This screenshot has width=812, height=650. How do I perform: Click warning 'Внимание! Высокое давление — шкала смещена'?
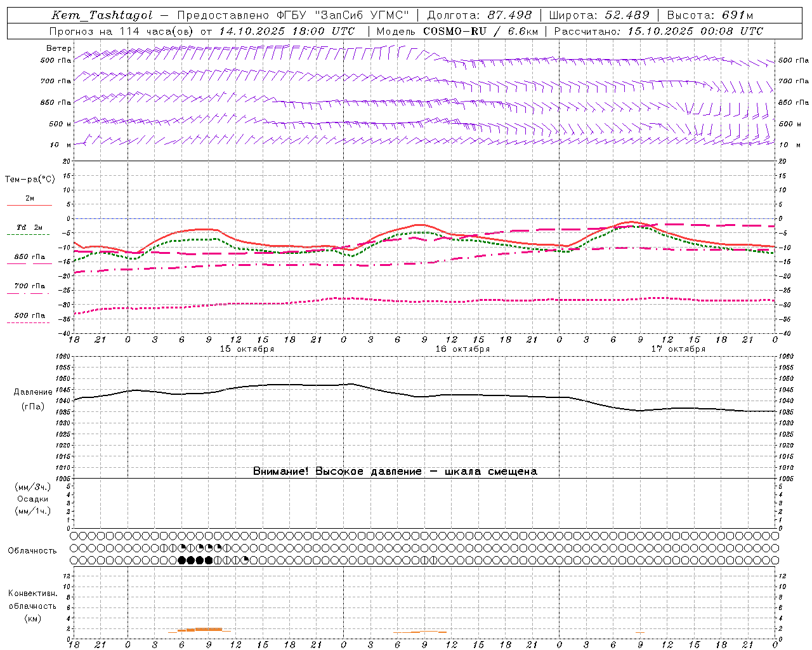pos(395,471)
